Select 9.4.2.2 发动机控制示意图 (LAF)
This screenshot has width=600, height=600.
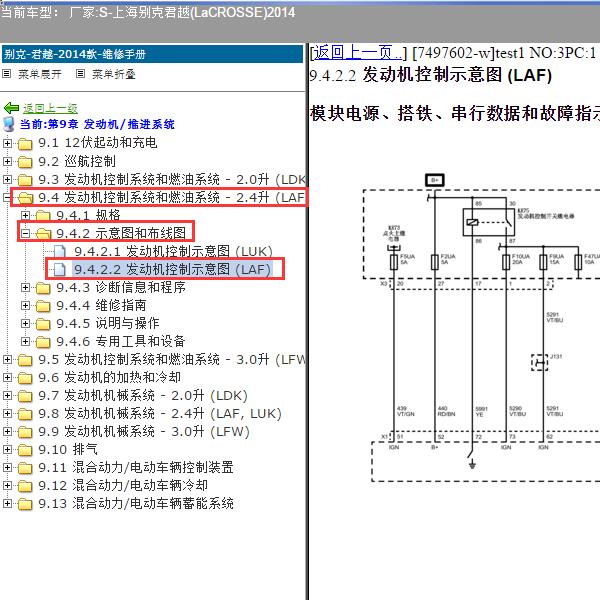[x=173, y=269]
